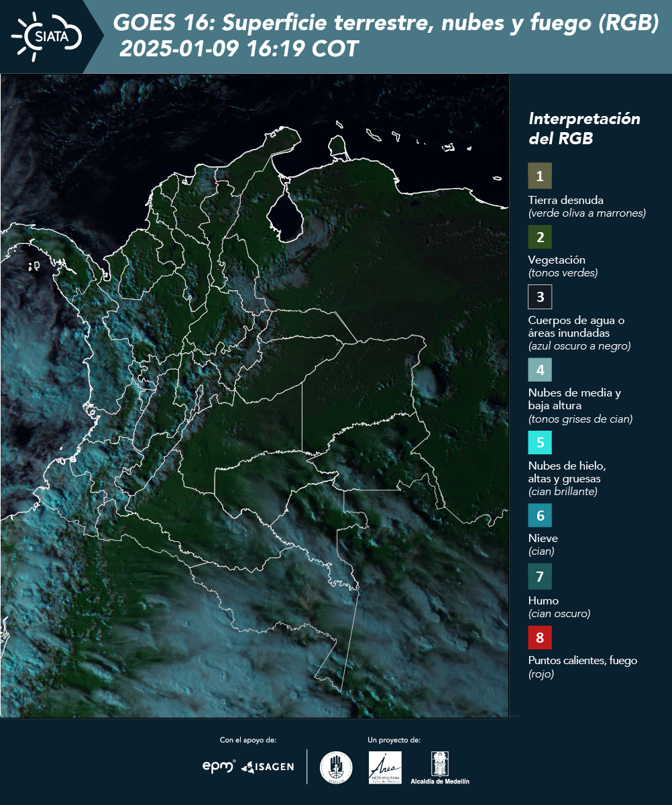Screen dimensions: 672x805
Task: Click the GOES 16 title line
Action: (x=386, y=23)
